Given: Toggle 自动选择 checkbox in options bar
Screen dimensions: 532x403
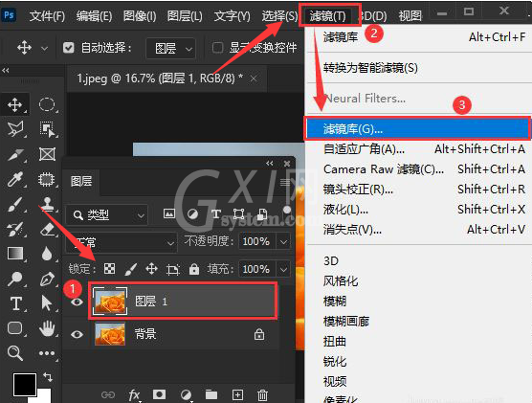Looking at the screenshot, I should coord(69,48).
